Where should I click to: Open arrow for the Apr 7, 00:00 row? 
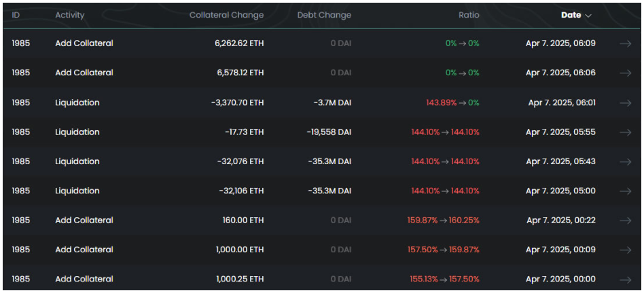point(625,279)
